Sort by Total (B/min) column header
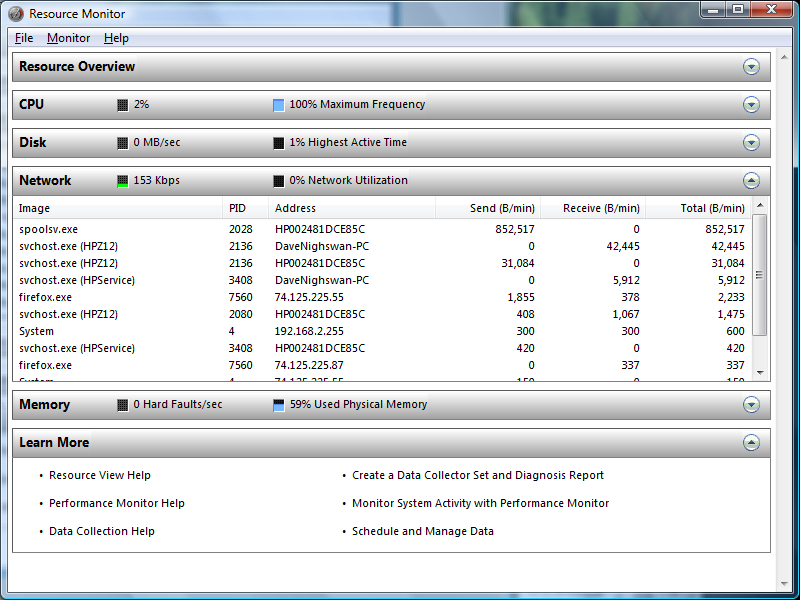Image resolution: width=800 pixels, height=600 pixels. tap(698, 208)
